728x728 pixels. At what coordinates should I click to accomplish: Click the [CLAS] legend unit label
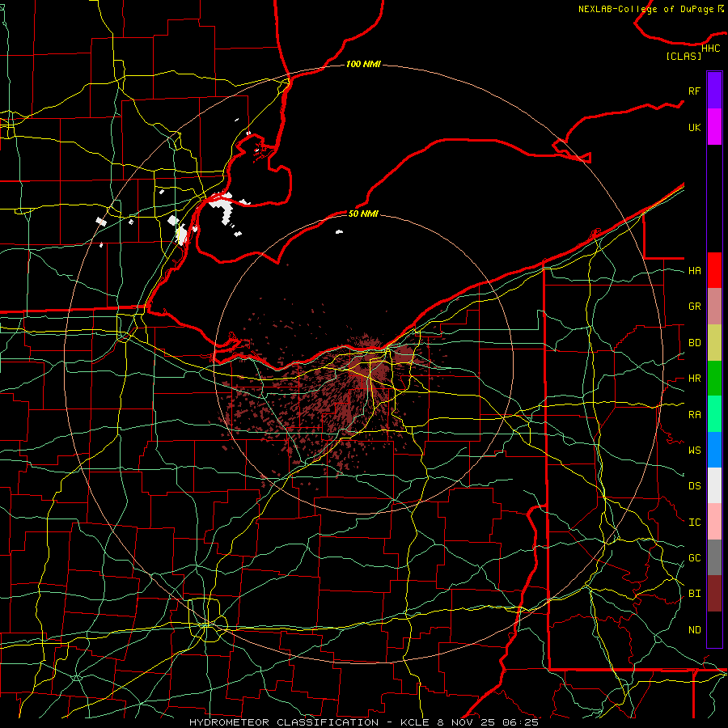click(684, 56)
